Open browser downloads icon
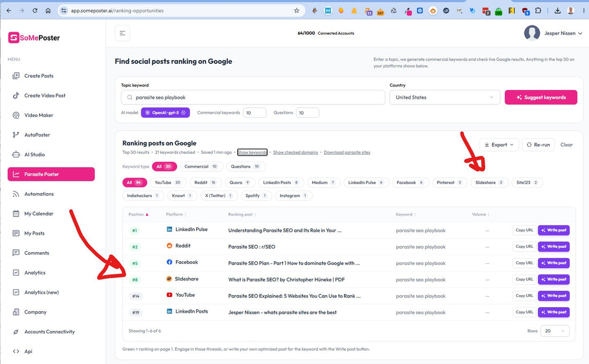This screenshot has width=589, height=364. [557, 11]
